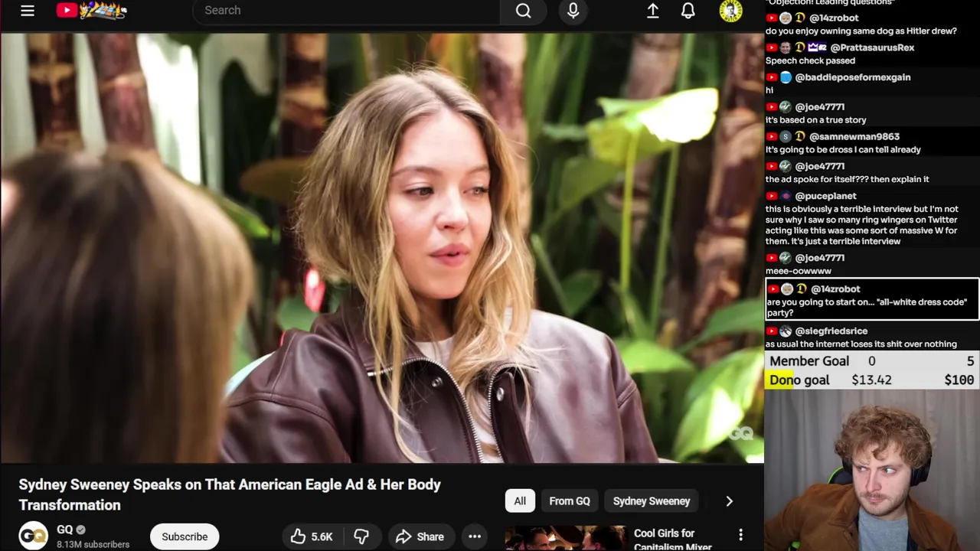Focus the Search input field
980x551 pixels.
pos(346,11)
